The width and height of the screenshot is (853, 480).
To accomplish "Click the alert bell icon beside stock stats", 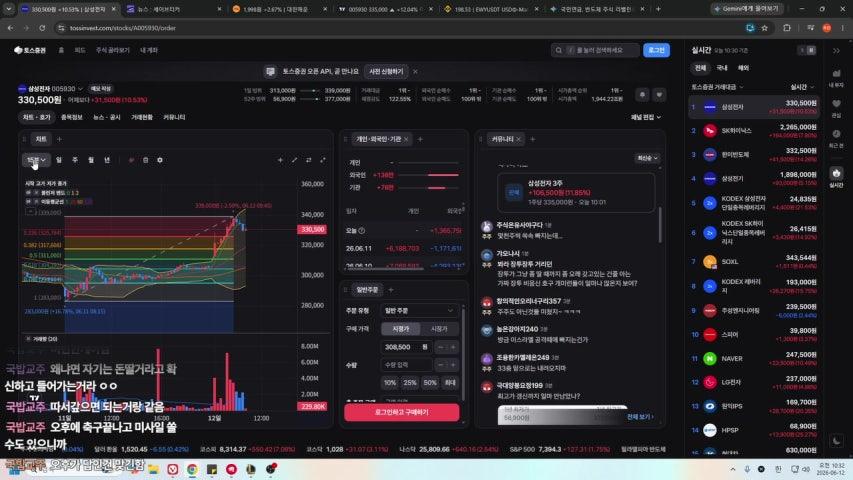I will point(642,95).
